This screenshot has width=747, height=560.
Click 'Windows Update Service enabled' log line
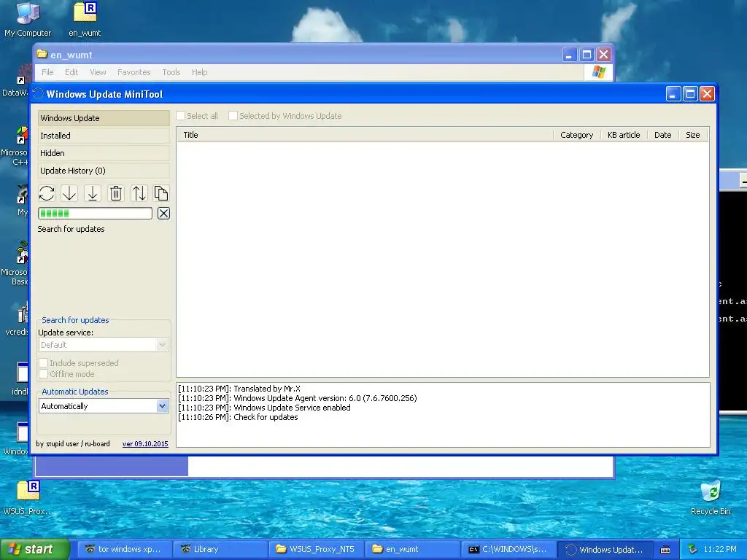coord(264,408)
